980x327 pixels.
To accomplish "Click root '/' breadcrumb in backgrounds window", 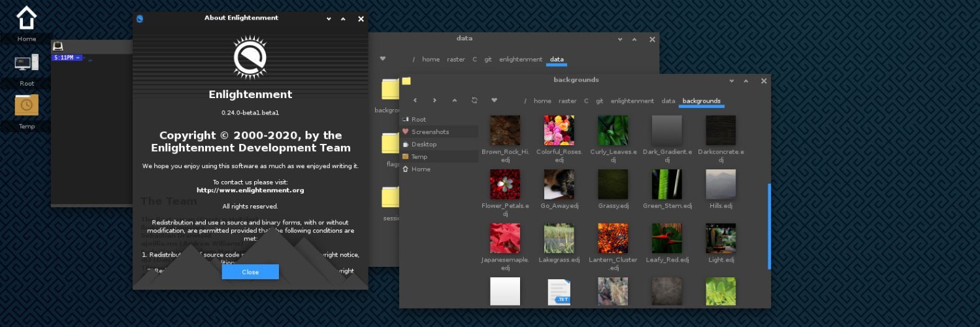I will pos(525,101).
